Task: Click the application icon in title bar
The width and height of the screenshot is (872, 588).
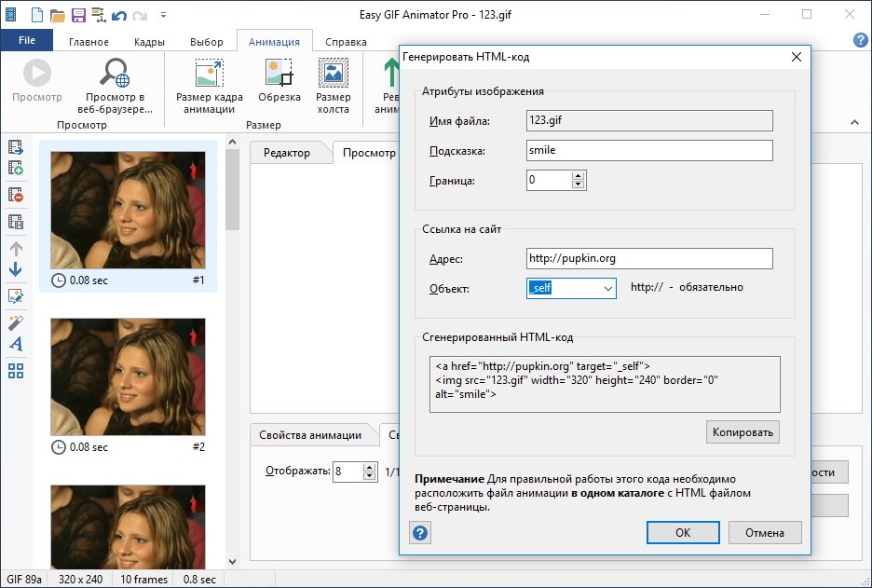Action: pos(10,15)
